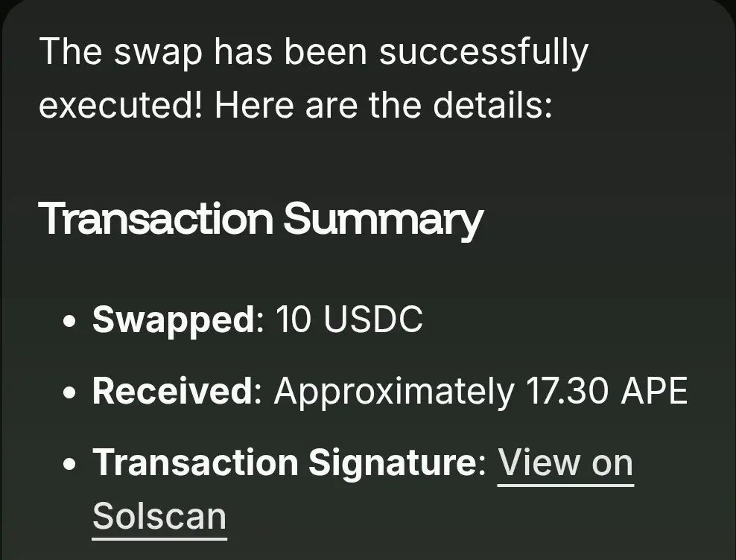Click the USDC token symbol

[x=373, y=319]
